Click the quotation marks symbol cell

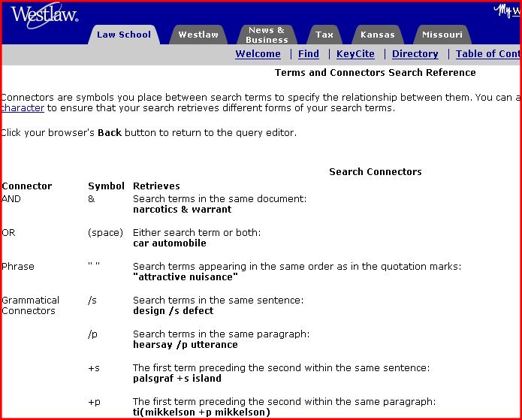[x=94, y=264]
